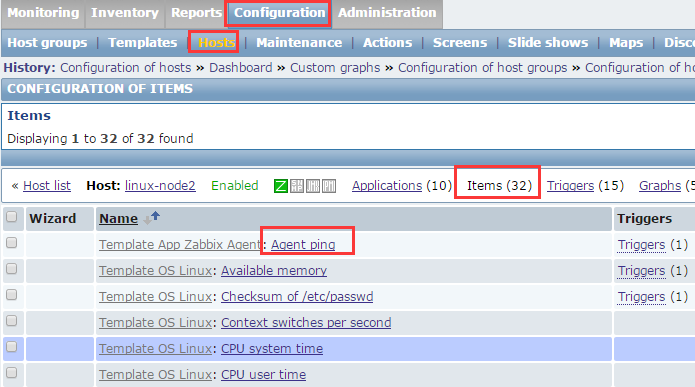Check the box for Agent ping row
The width and height of the screenshot is (695, 387).
click(x=12, y=242)
